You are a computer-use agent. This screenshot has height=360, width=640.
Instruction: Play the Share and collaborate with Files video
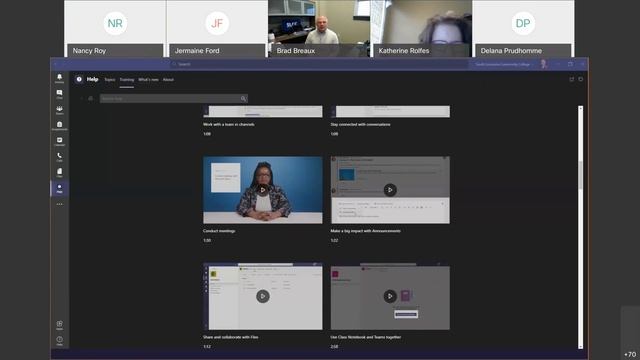point(263,296)
